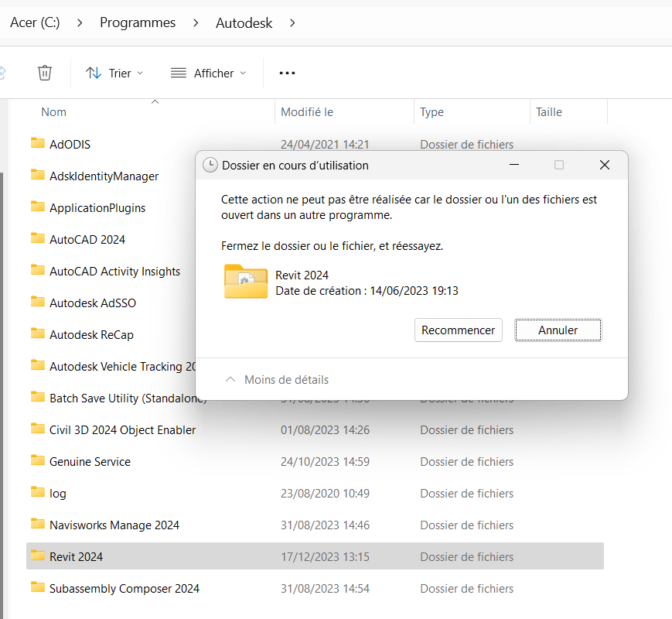Open the three-dots more options menu
This screenshot has height=619, width=672.
click(x=287, y=74)
